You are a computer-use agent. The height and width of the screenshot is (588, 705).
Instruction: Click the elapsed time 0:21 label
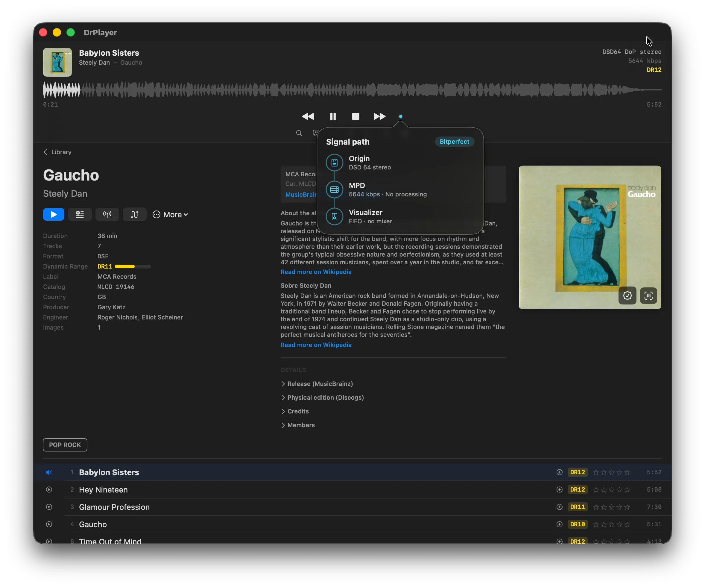point(50,104)
